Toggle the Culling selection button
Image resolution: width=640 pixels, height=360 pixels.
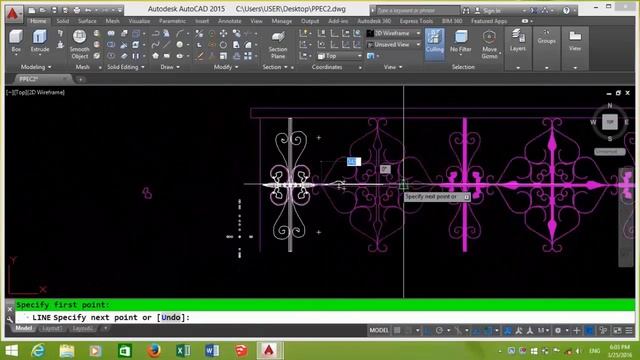(434, 44)
